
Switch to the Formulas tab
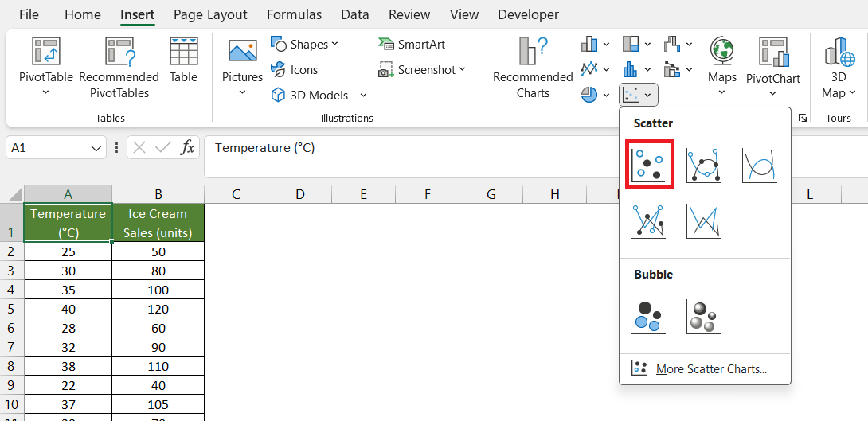(294, 14)
